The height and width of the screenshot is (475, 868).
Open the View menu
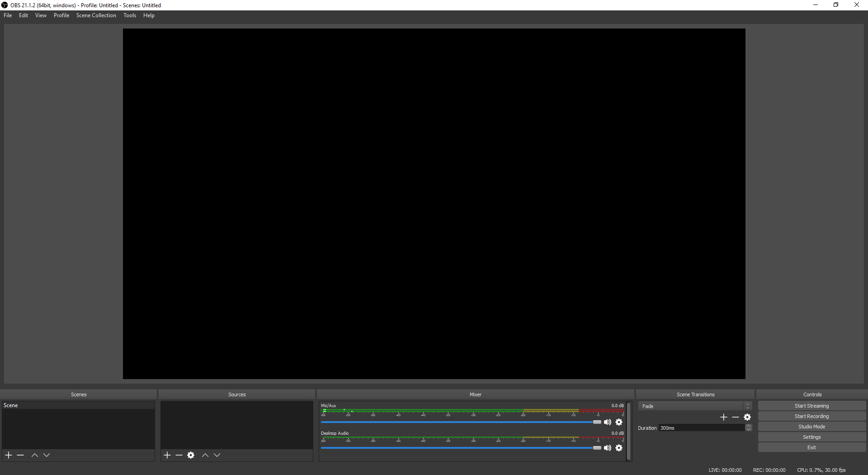tap(41, 15)
